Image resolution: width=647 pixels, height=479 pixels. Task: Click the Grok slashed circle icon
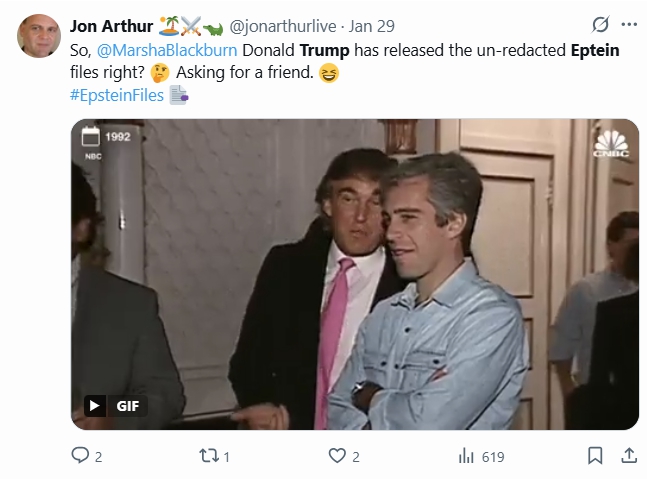coord(600,25)
